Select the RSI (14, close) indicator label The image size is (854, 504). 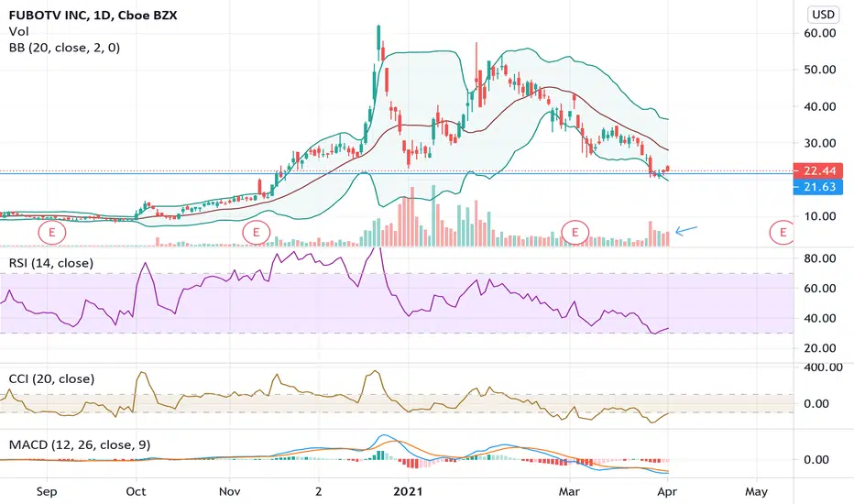coord(50,263)
